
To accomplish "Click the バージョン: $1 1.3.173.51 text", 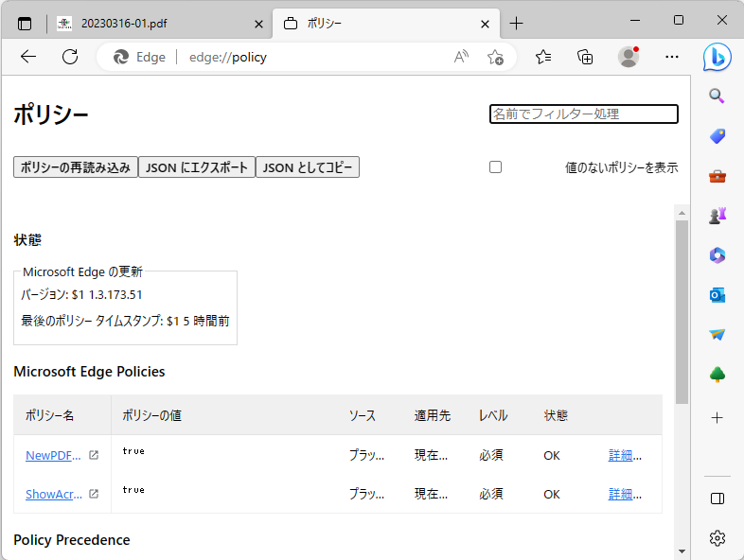I will point(81,295).
